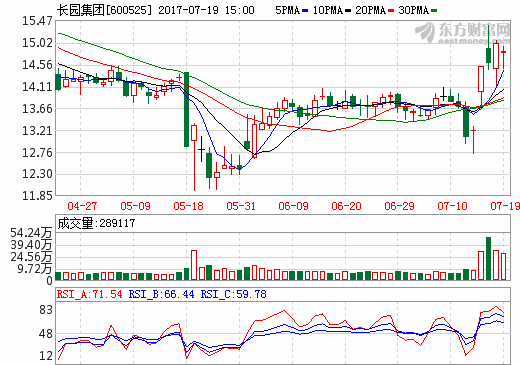The image size is (520, 365).
Task: Click the RSI_C:59.78 indicator label
Action: (x=234, y=294)
